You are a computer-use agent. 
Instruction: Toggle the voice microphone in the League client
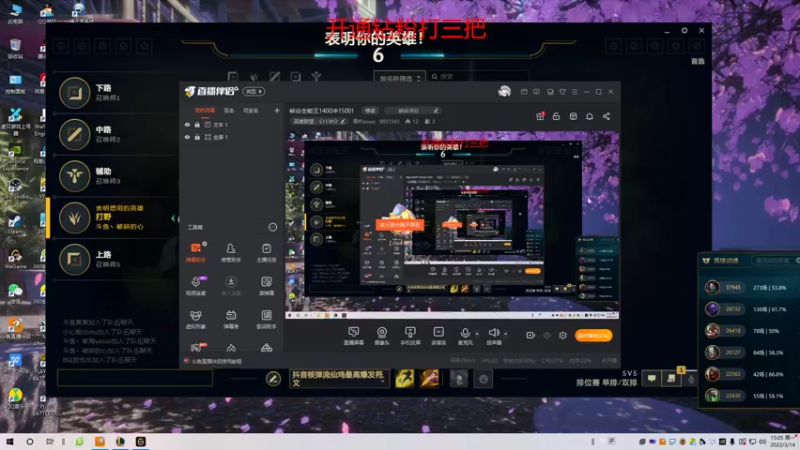pos(691,379)
